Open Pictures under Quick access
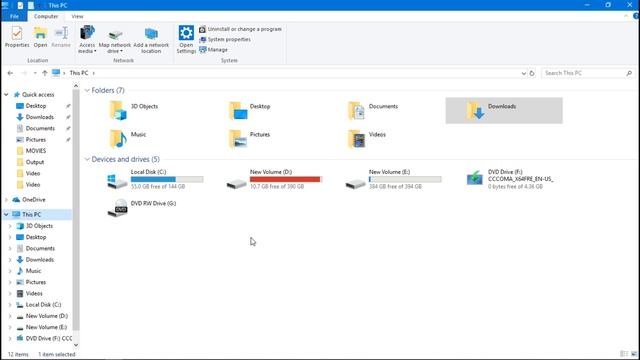 coord(36,140)
